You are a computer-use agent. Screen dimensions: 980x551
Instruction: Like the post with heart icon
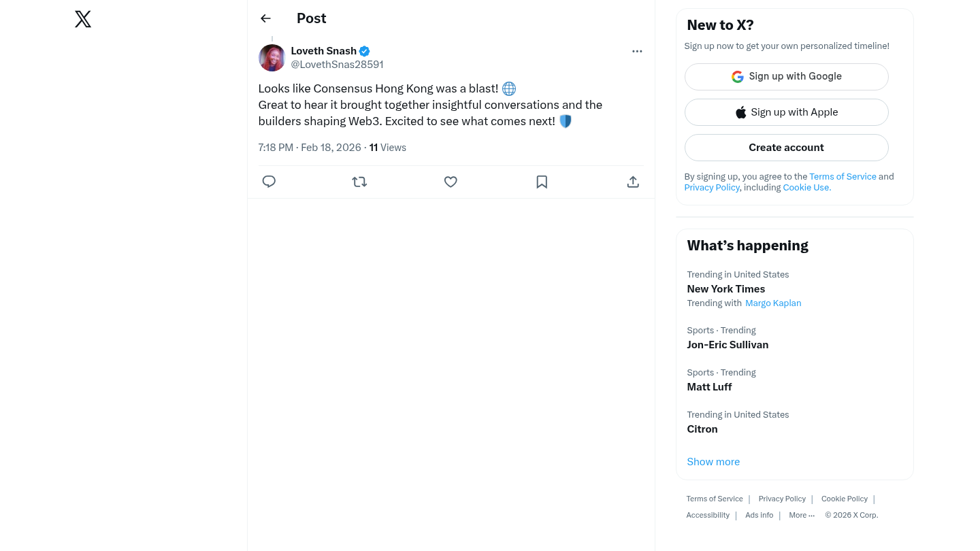451,182
